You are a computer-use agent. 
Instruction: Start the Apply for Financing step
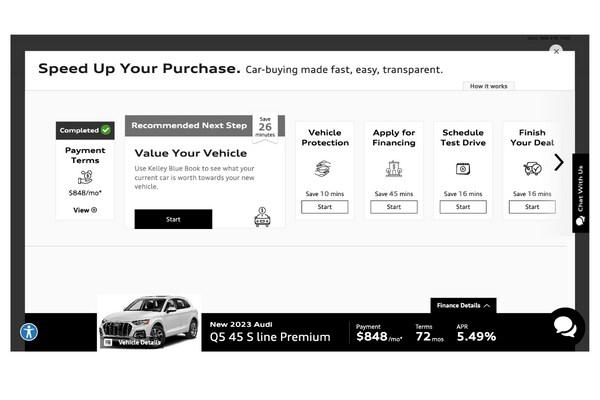tap(394, 207)
